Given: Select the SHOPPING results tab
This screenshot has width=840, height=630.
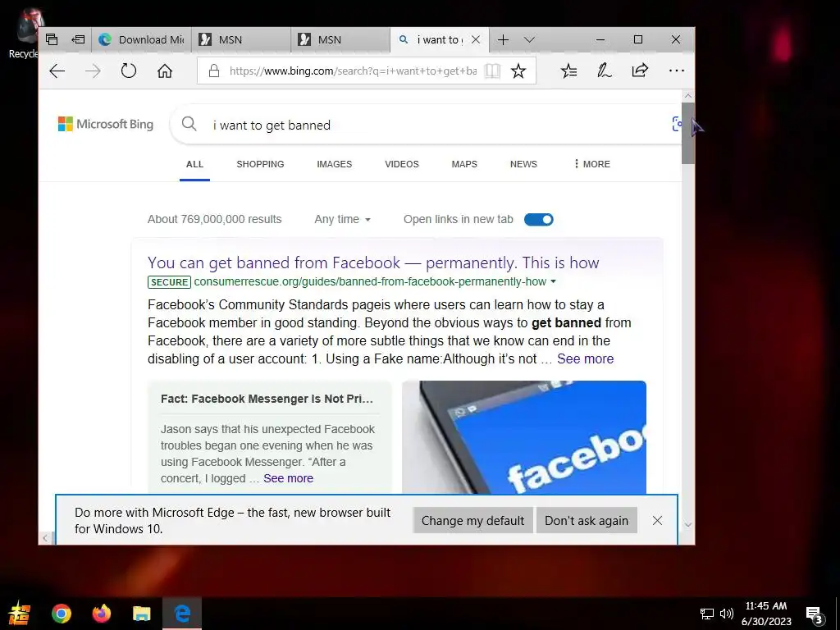Looking at the screenshot, I should pyautogui.click(x=260, y=164).
